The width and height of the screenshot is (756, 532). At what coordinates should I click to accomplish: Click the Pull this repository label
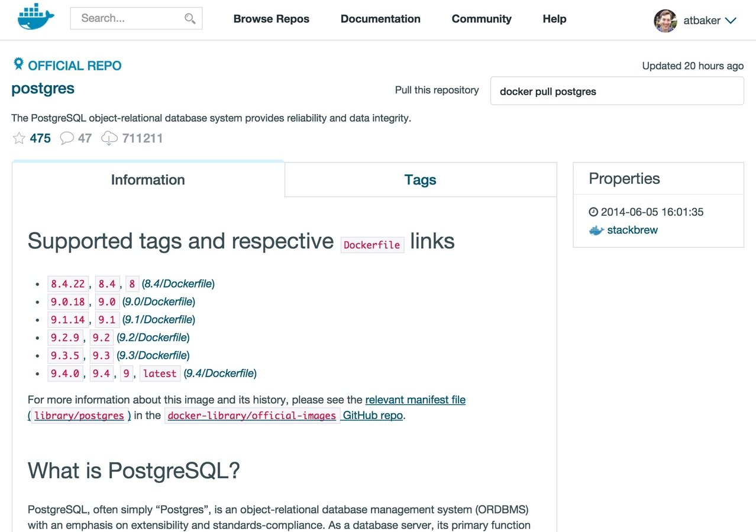pyautogui.click(x=437, y=90)
